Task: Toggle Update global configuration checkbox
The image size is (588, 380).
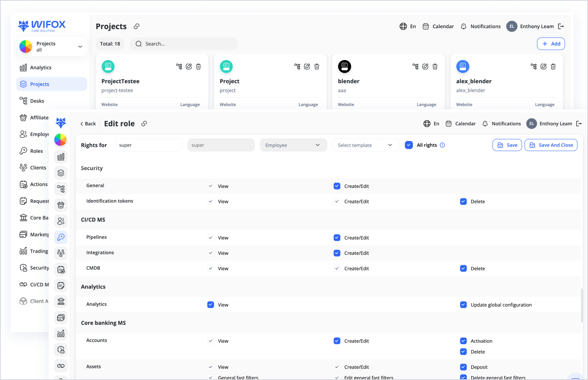Action: (463, 305)
